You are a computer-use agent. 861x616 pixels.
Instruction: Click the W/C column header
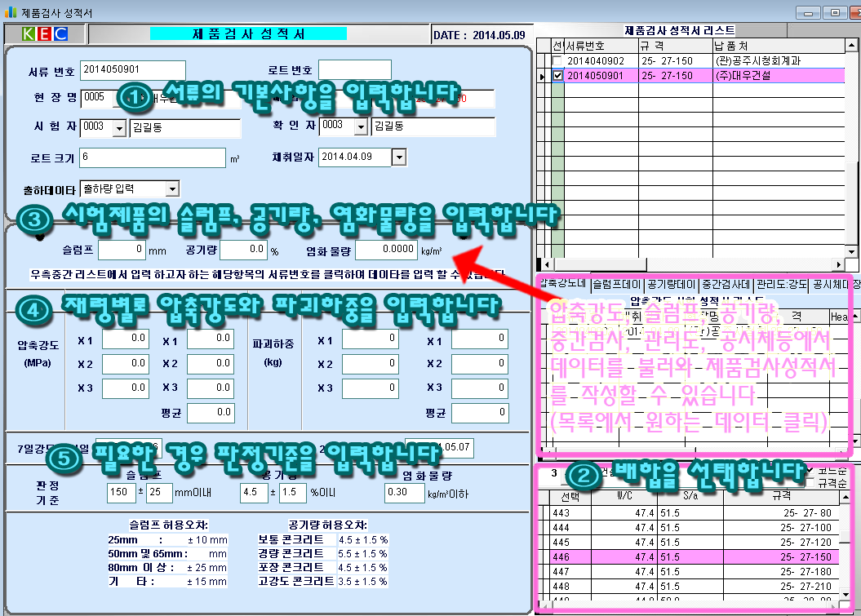[x=624, y=496]
